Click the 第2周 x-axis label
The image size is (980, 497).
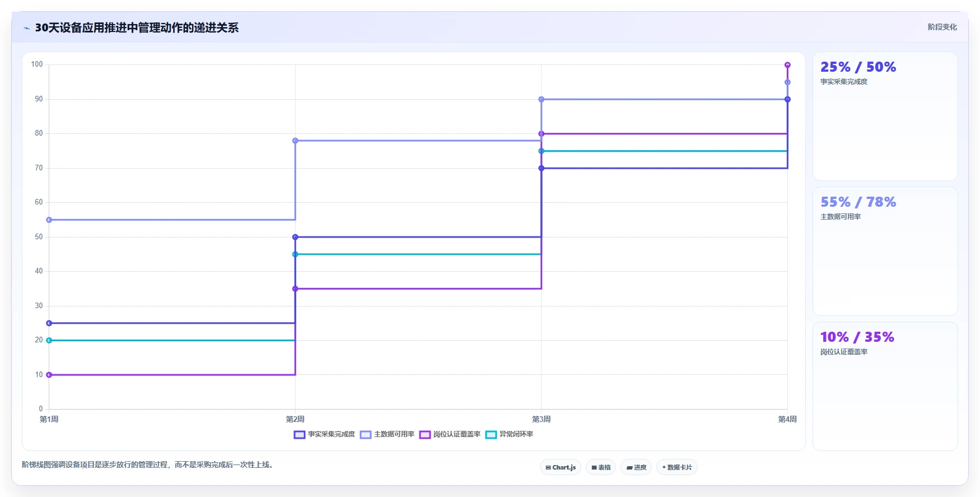295,419
